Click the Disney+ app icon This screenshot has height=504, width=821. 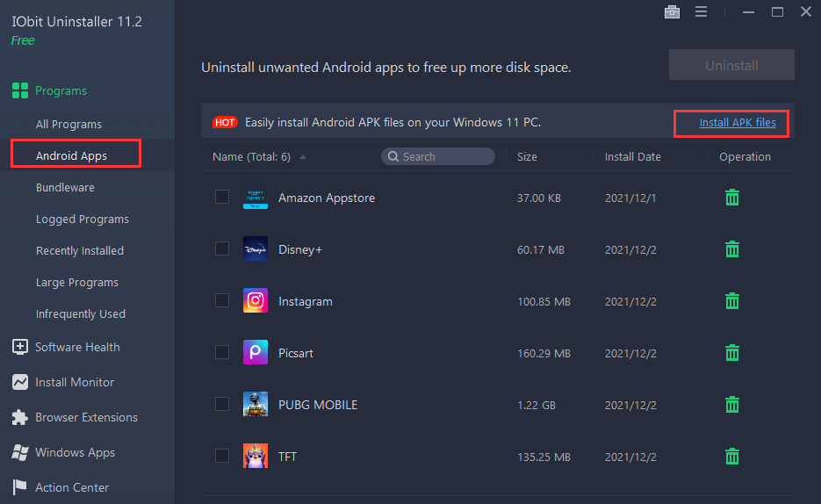256,249
